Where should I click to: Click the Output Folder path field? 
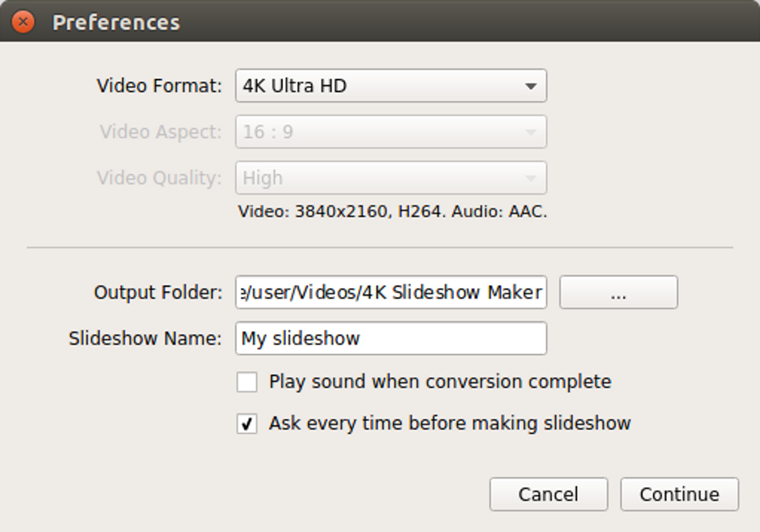click(391, 292)
